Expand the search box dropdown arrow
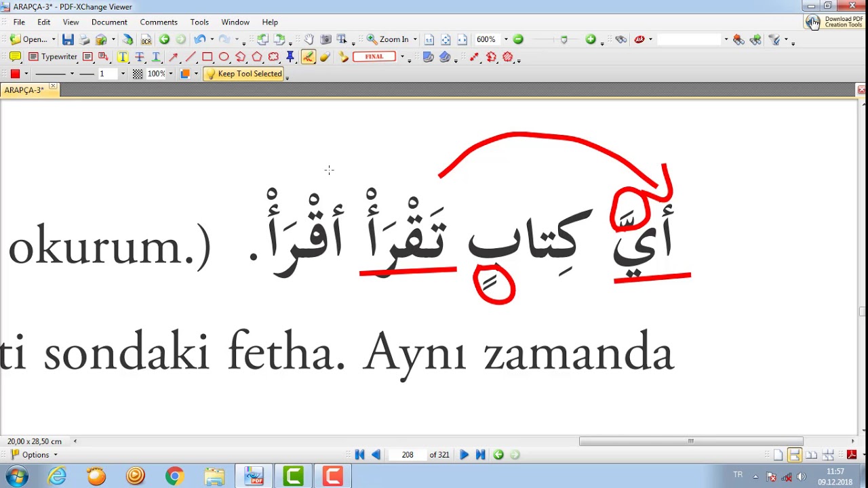 [x=726, y=39]
